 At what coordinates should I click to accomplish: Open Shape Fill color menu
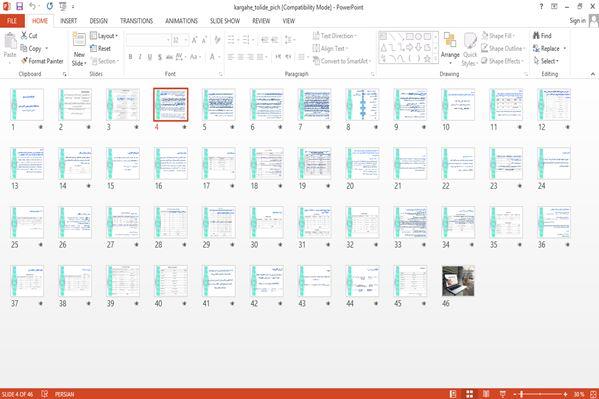pos(498,36)
